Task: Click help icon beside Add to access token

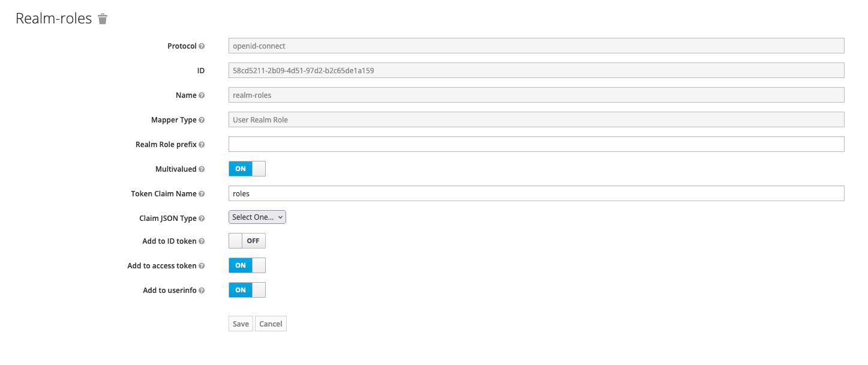Action: pyautogui.click(x=202, y=266)
